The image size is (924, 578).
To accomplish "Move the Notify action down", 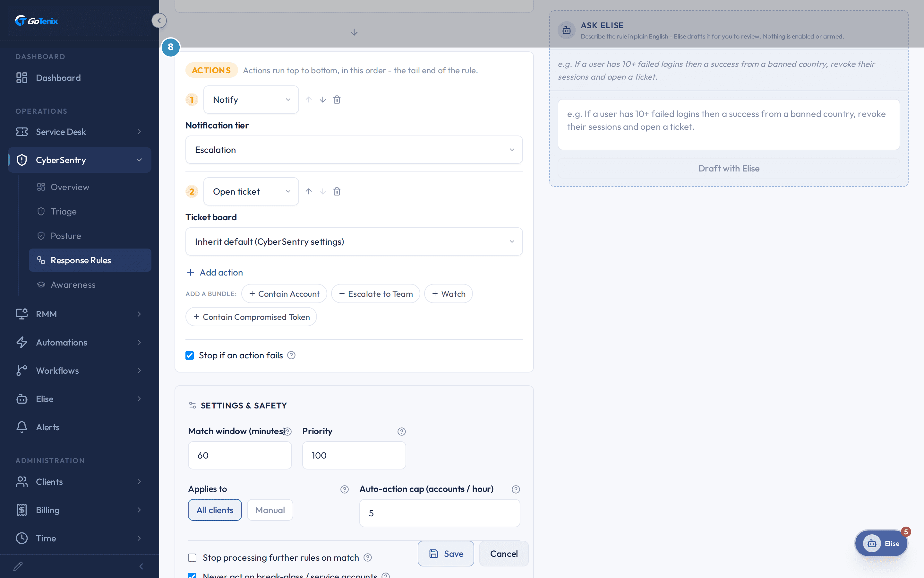I will (x=323, y=100).
